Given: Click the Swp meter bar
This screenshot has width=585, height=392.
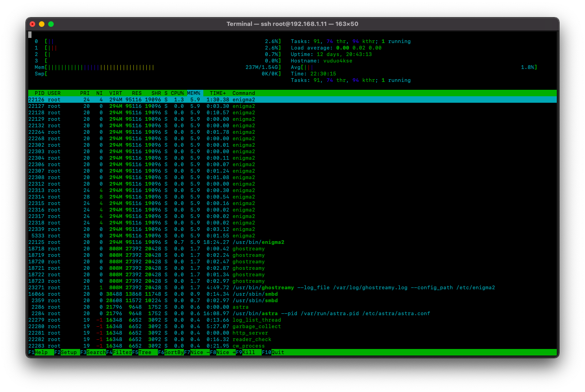Looking at the screenshot, I should [163, 74].
